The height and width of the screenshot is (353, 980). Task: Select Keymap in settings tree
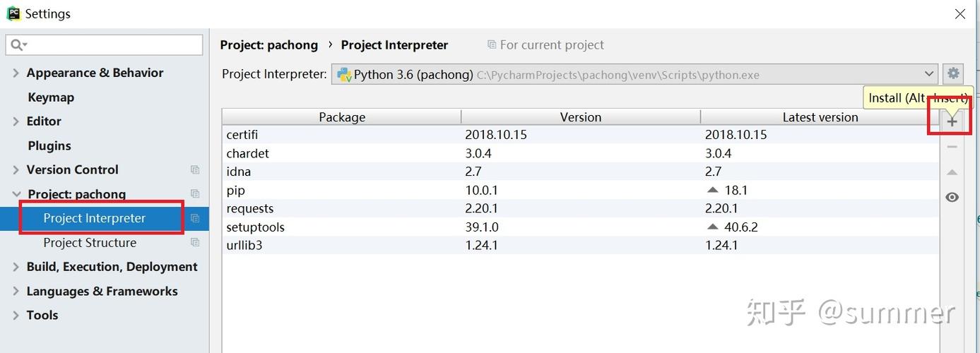(51, 97)
